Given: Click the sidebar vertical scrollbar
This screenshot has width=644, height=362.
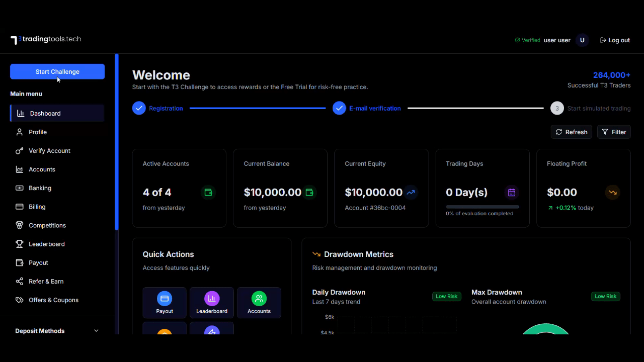Looking at the screenshot, I should [x=117, y=141].
